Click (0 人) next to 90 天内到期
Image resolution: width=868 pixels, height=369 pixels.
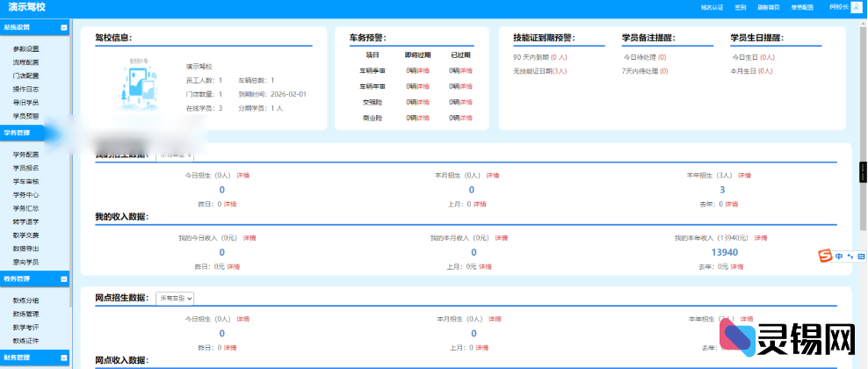coord(559,57)
